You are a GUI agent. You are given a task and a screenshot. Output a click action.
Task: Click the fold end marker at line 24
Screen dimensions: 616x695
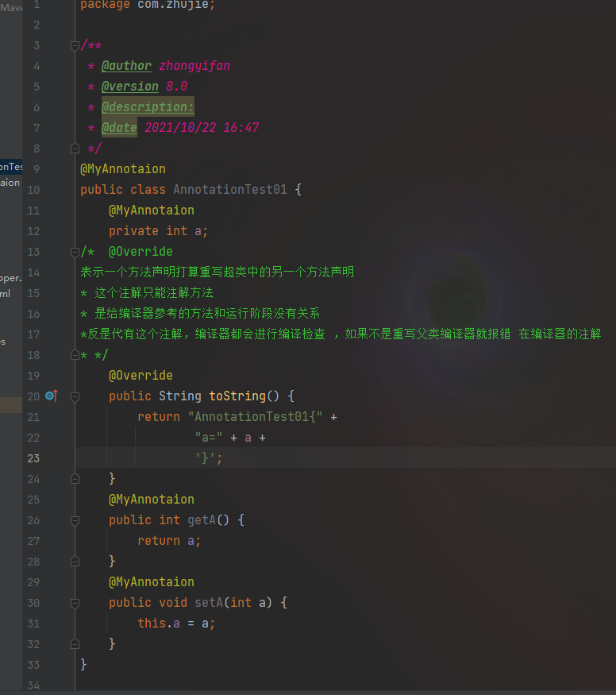(x=75, y=479)
